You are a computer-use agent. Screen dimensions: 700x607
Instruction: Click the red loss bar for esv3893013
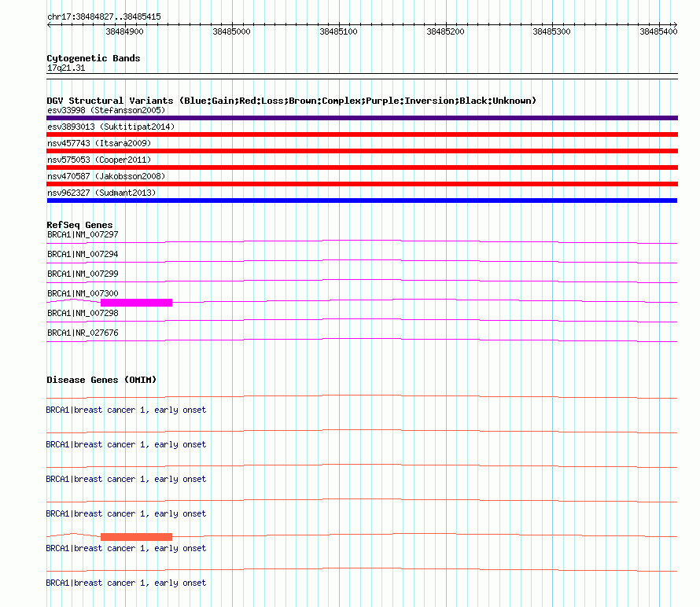[362, 134]
